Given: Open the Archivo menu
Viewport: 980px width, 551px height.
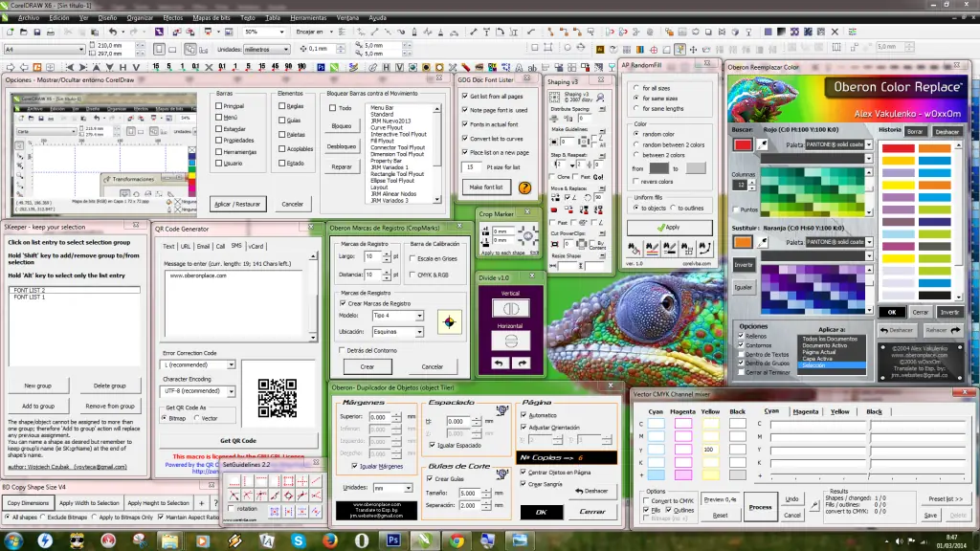Looking at the screenshot, I should [28, 18].
